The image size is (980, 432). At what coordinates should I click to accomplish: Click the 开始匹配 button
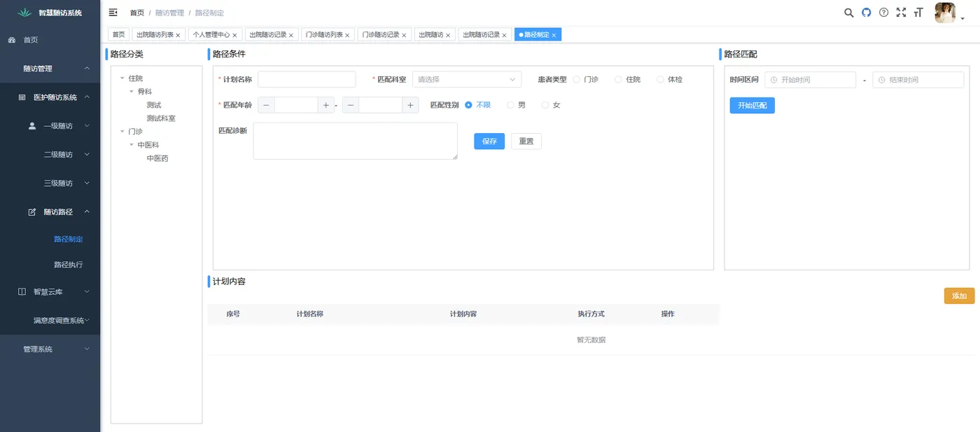coord(752,104)
